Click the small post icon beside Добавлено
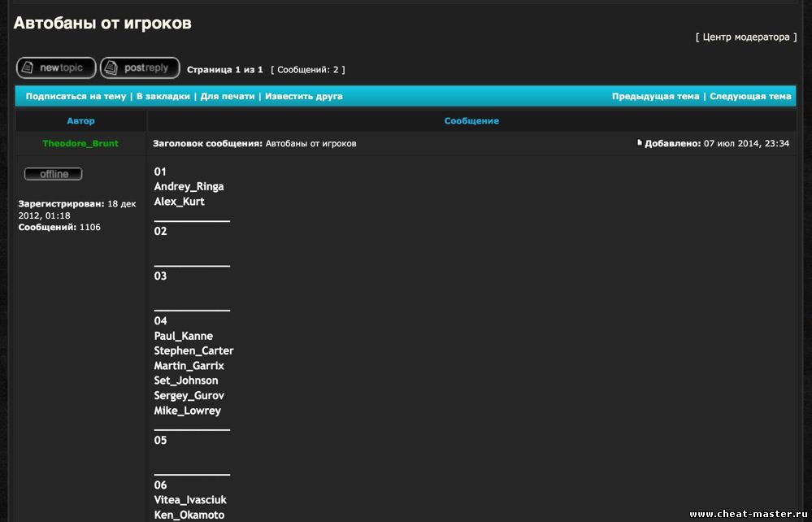Screen dimensions: 812x522 640,143
